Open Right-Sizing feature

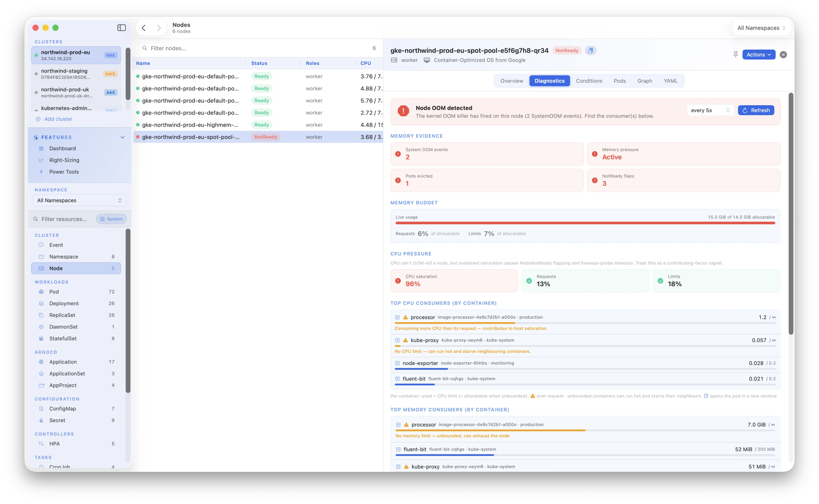[76, 160]
